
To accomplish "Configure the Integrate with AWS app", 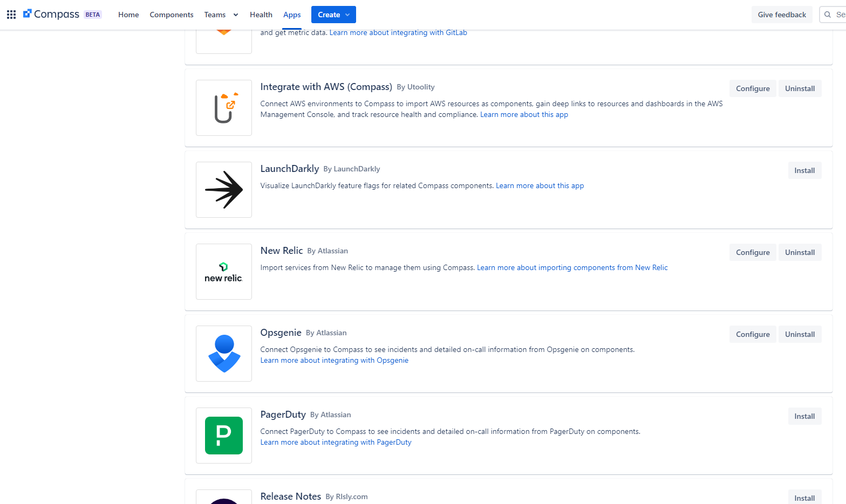I will tap(753, 88).
